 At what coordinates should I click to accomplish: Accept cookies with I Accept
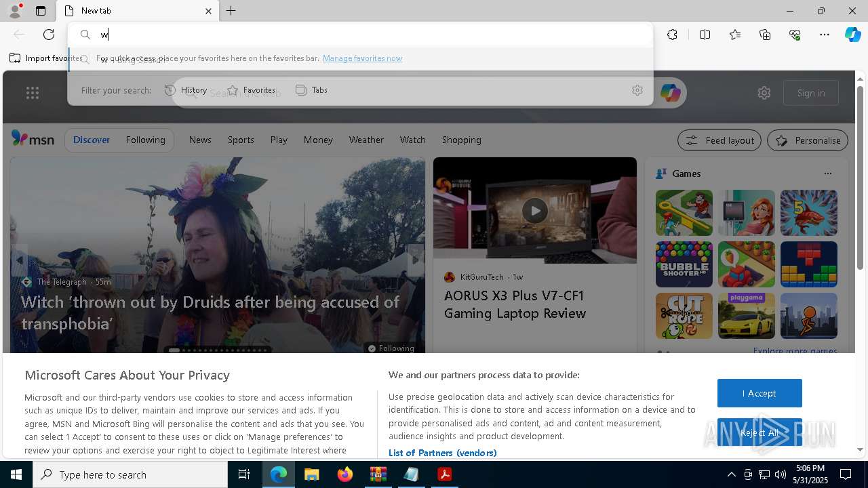759,393
